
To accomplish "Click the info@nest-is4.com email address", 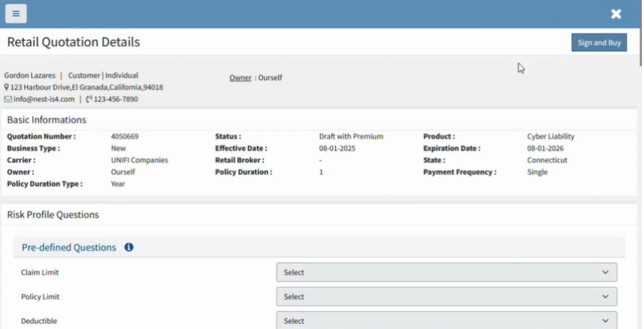I will pyautogui.click(x=44, y=99).
